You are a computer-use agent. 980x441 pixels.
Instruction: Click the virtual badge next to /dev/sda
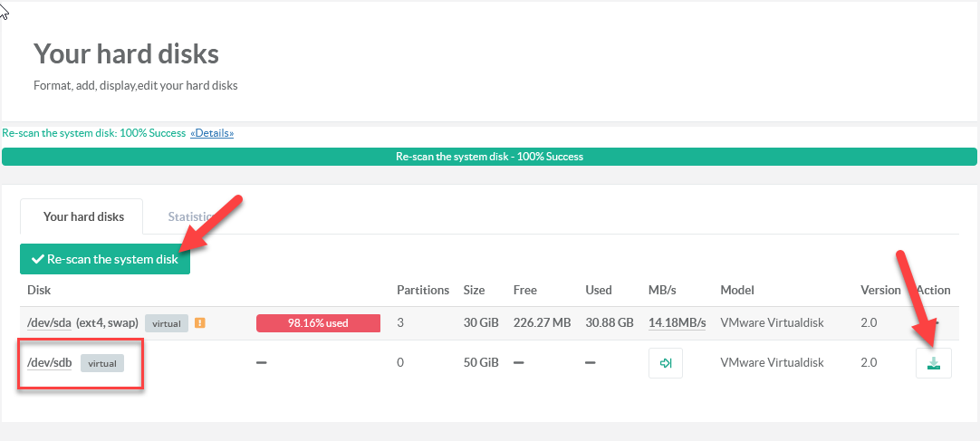(x=167, y=323)
